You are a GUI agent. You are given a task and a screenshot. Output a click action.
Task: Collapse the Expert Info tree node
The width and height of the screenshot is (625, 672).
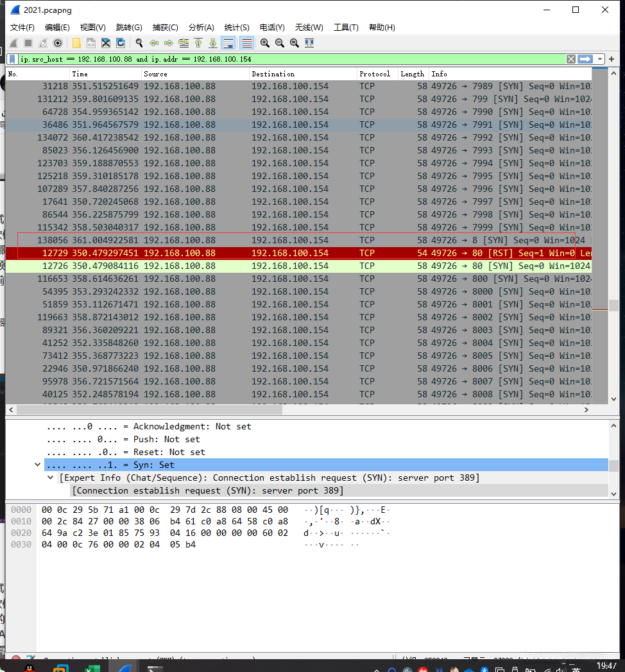tap(51, 478)
